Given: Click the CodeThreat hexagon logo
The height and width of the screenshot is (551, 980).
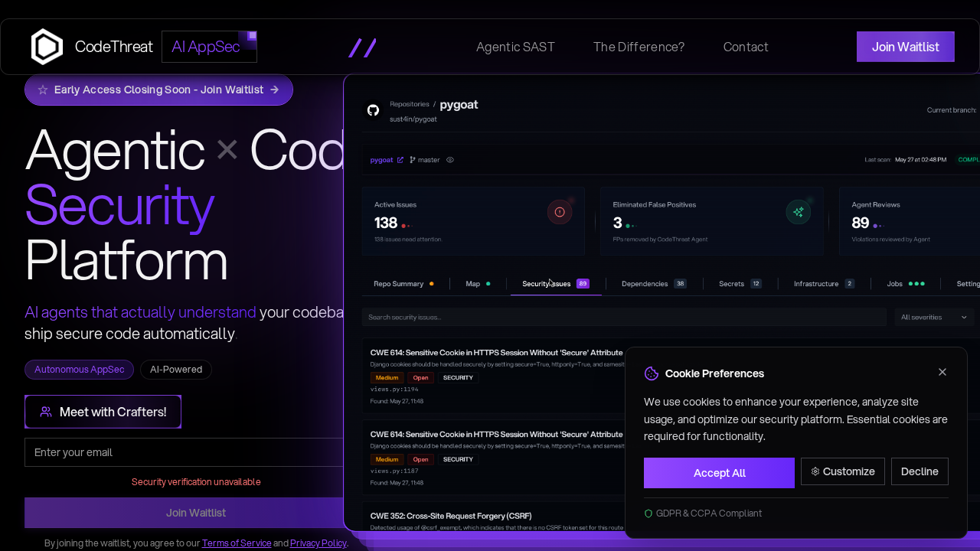Looking at the screenshot, I should [x=47, y=46].
